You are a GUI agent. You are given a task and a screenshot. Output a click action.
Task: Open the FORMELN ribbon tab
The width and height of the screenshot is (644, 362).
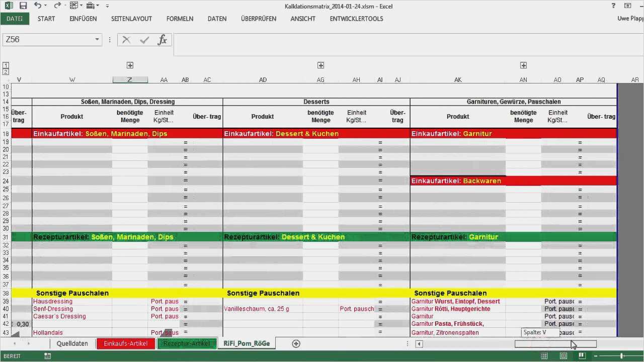180,19
